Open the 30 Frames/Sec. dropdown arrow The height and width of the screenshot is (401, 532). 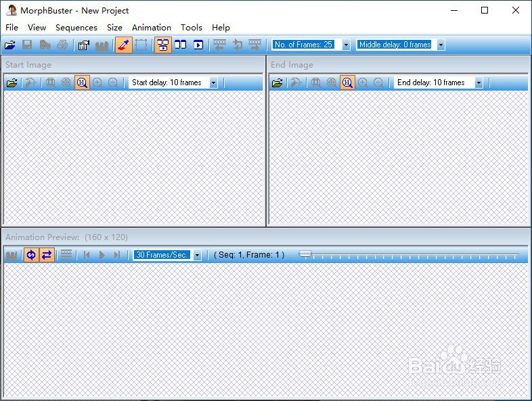point(197,255)
